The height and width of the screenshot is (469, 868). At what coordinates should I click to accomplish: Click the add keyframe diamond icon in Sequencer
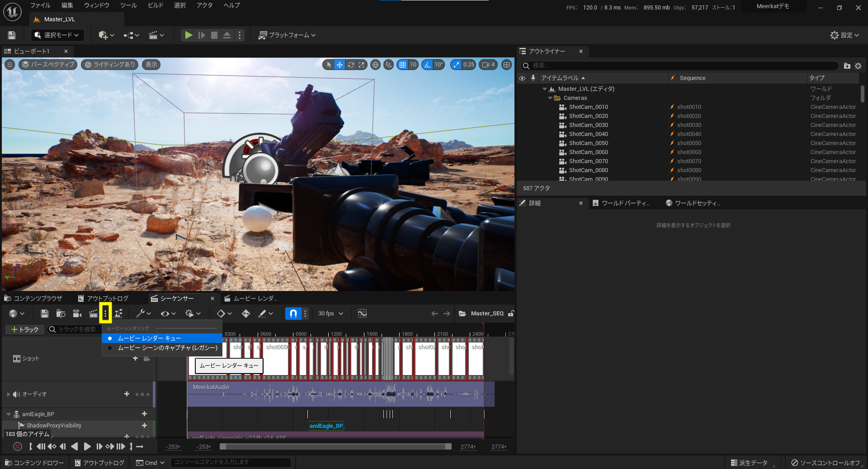222,313
